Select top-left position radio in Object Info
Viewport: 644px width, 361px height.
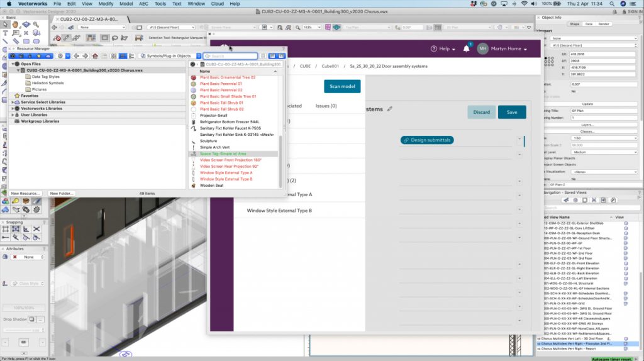coord(546,58)
